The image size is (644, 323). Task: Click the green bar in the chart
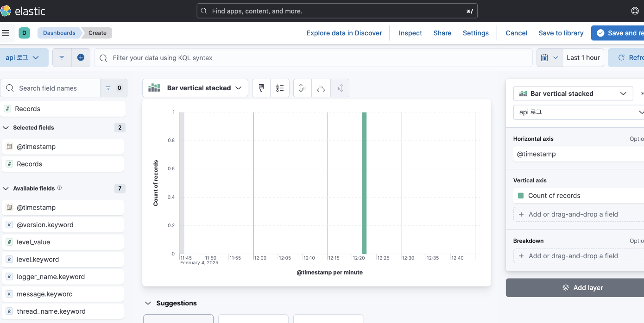[x=364, y=183]
